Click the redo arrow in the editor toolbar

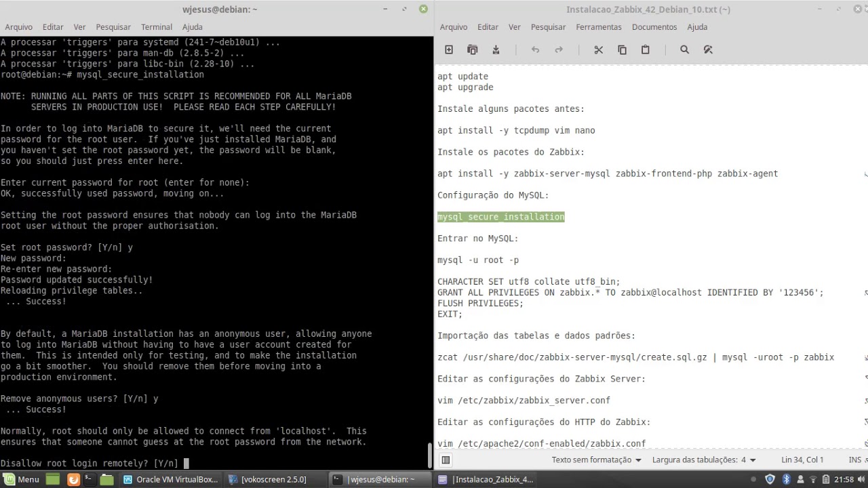[x=559, y=49]
